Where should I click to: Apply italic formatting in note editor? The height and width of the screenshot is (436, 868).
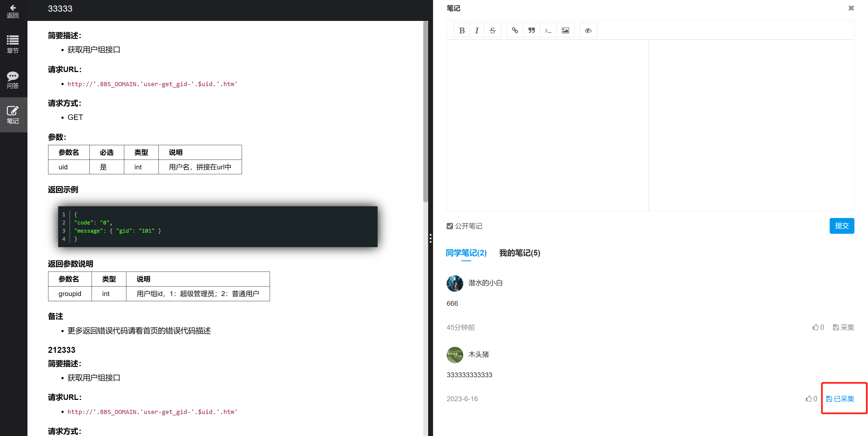pos(477,31)
